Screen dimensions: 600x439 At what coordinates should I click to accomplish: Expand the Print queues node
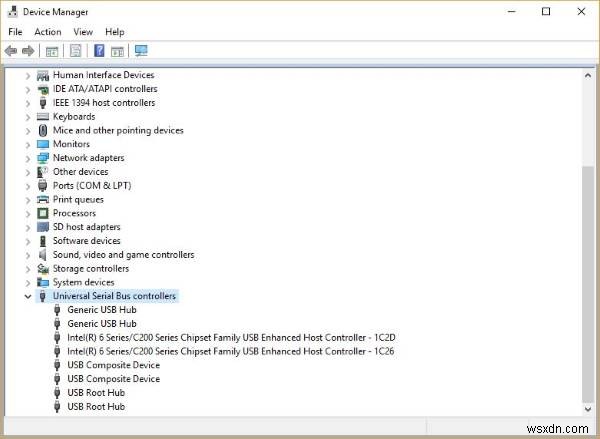(28, 200)
